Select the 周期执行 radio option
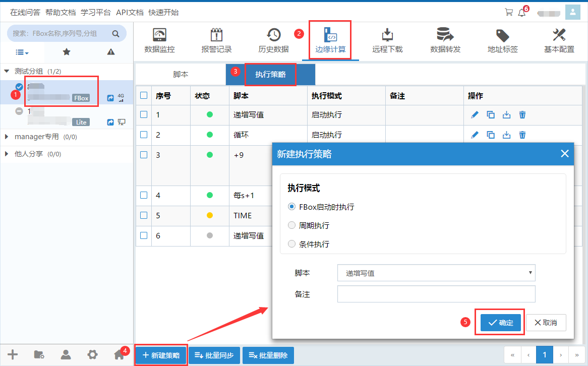Screen dimensions: 588x366 pos(291,225)
